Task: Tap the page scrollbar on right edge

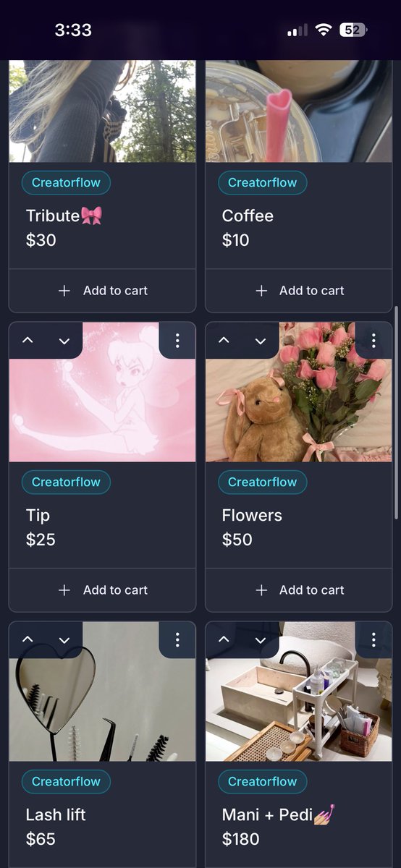Action: click(x=396, y=412)
